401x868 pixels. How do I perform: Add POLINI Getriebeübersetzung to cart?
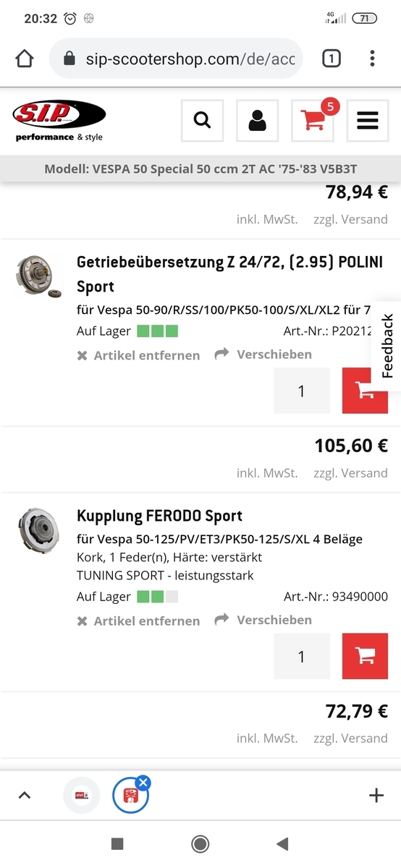pos(365,391)
